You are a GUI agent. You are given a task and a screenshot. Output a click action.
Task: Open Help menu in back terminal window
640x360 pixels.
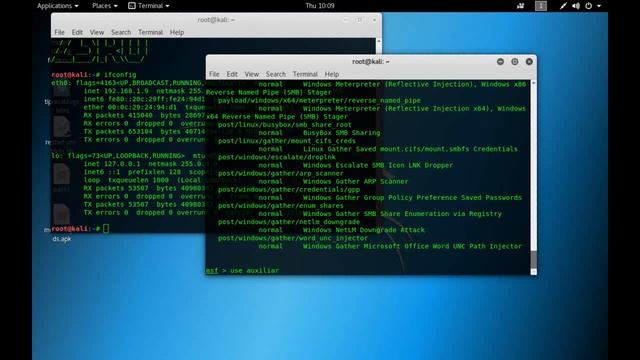click(177, 32)
